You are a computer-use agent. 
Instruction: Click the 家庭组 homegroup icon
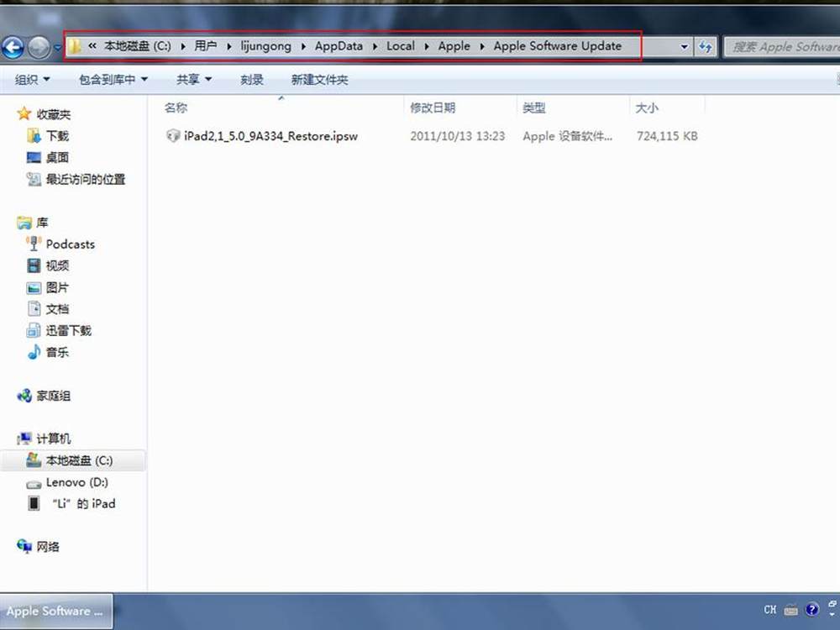pos(24,396)
